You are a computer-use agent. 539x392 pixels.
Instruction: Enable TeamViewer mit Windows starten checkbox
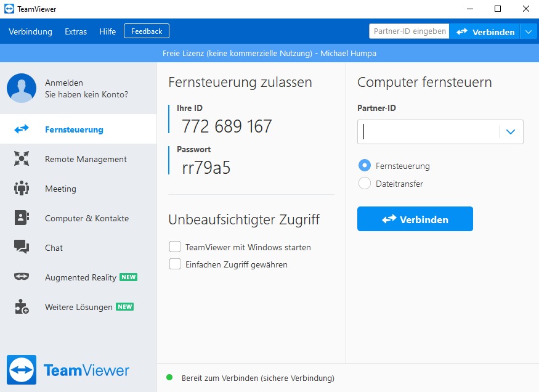[x=174, y=247]
